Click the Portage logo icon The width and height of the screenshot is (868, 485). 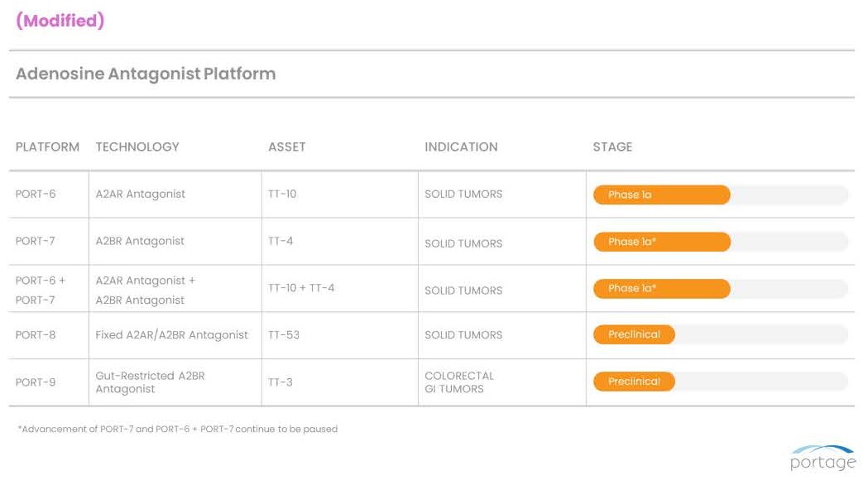[x=822, y=458]
